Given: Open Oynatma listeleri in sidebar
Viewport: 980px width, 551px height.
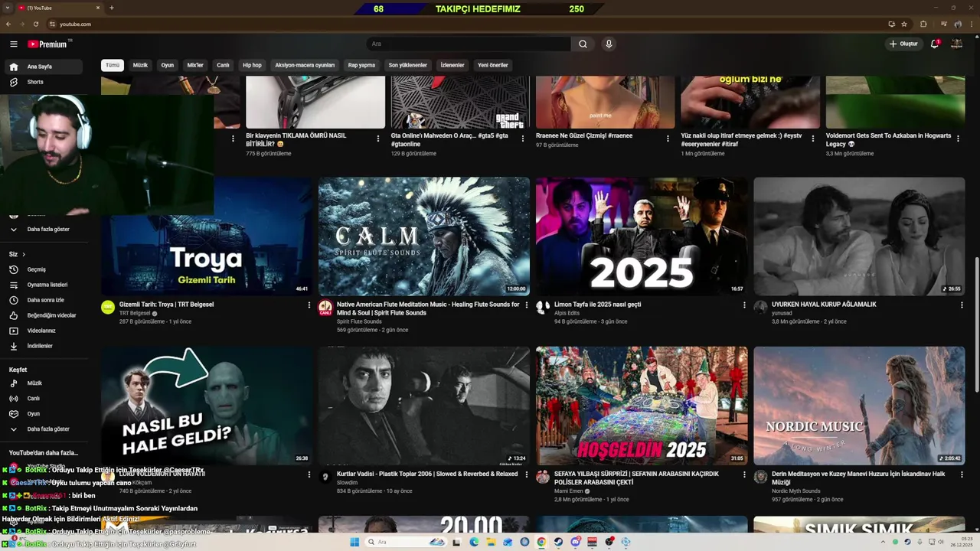Looking at the screenshot, I should pyautogui.click(x=44, y=285).
